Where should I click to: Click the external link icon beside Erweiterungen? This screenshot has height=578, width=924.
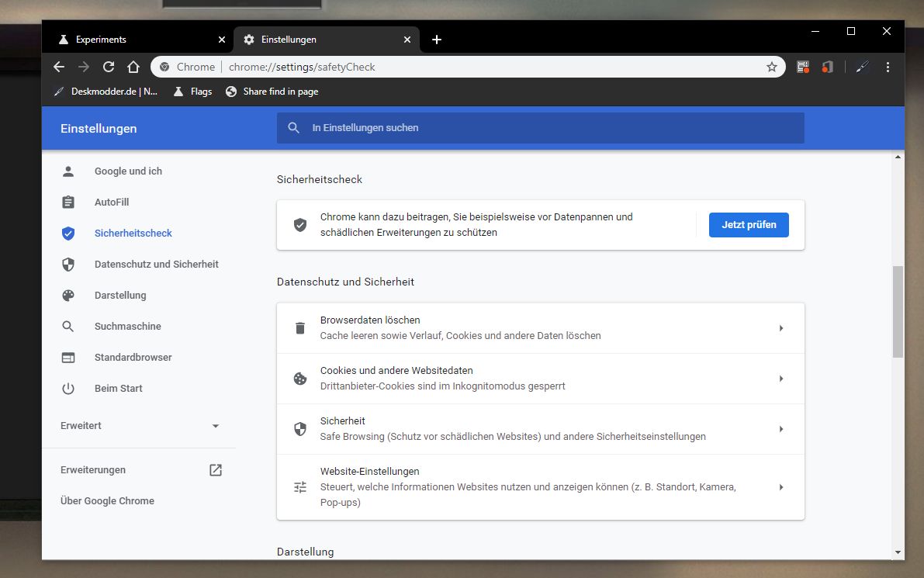tap(216, 470)
